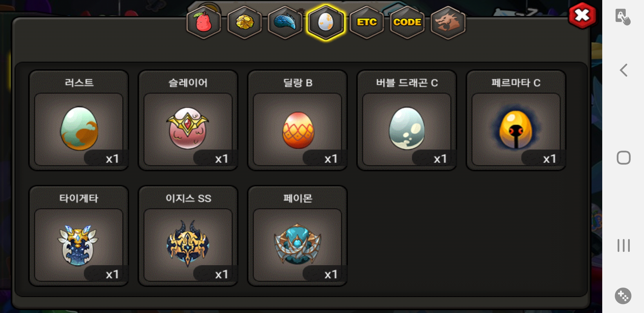Tap the Android home button
The image size is (644, 313).
click(624, 158)
